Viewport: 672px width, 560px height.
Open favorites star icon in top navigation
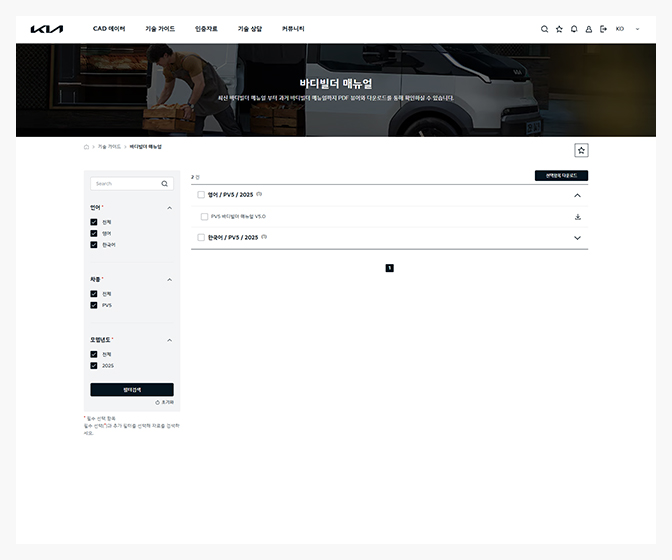tap(559, 29)
